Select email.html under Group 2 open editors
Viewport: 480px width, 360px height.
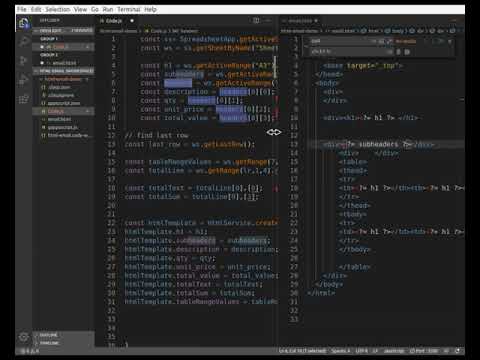(63, 63)
